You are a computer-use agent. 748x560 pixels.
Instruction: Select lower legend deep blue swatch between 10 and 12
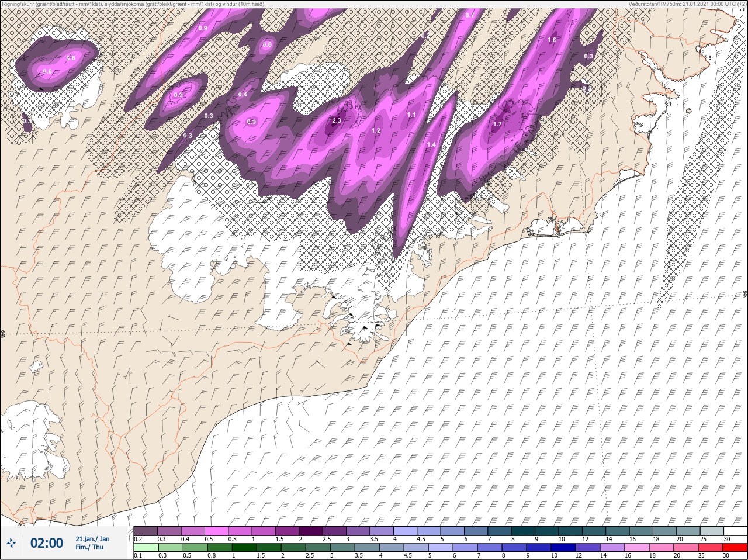[x=563, y=547]
